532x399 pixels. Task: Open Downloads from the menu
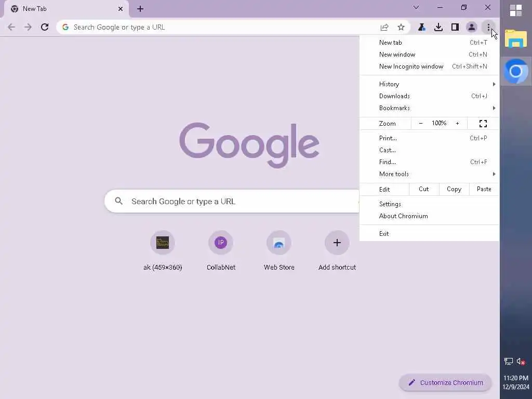click(429, 96)
